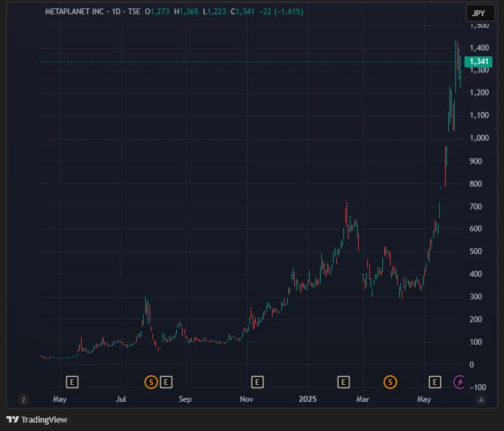Click the TradingView logo link

37,420
